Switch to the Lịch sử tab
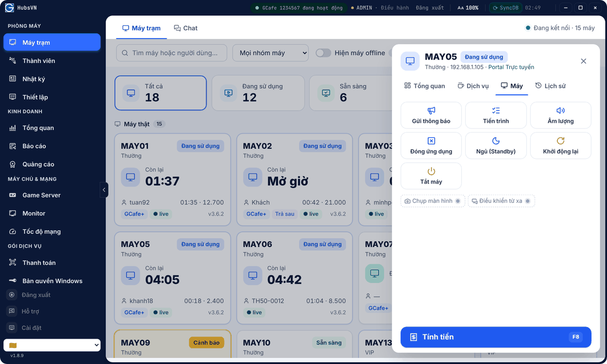Viewport: 607px width, 364px height. [551, 86]
